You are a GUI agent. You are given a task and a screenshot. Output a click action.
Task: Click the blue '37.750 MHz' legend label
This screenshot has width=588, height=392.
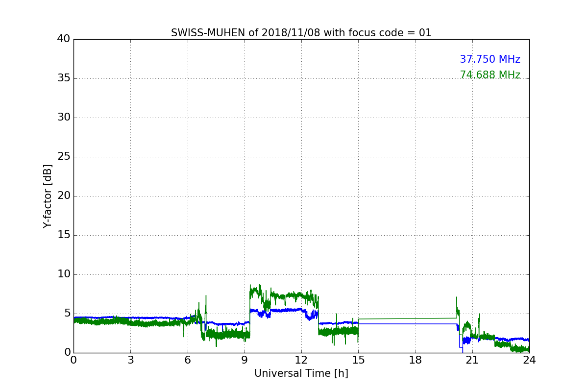pyautogui.click(x=490, y=59)
